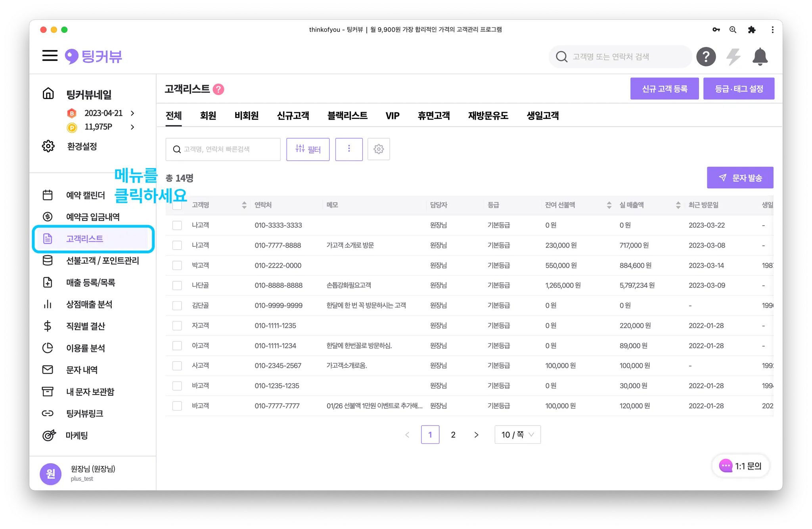Expand the 2023-04-21 date chevron
The height and width of the screenshot is (529, 812).
coord(132,113)
